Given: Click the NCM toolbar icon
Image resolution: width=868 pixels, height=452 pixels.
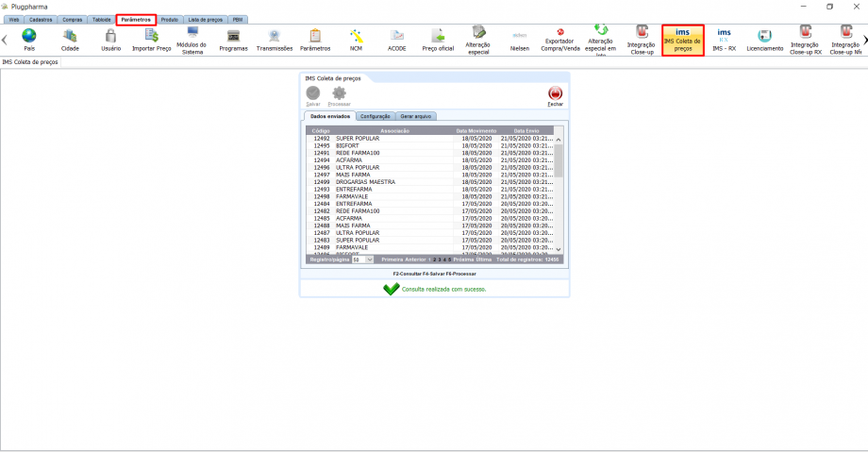Looking at the screenshot, I should coord(356,39).
